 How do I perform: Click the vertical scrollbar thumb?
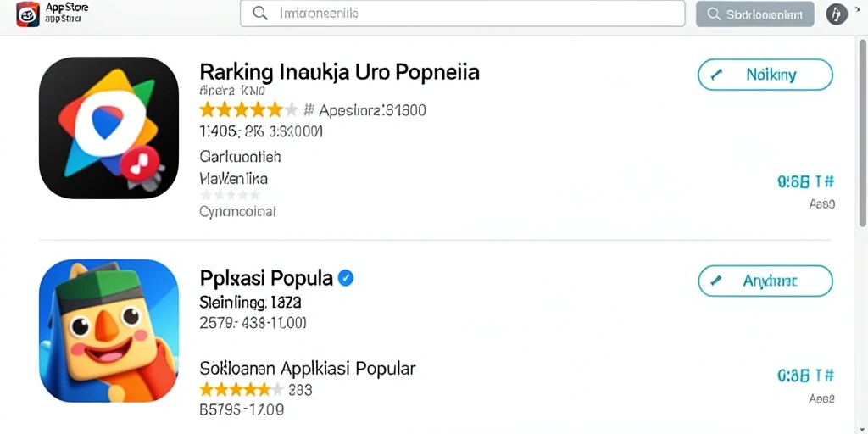862,133
